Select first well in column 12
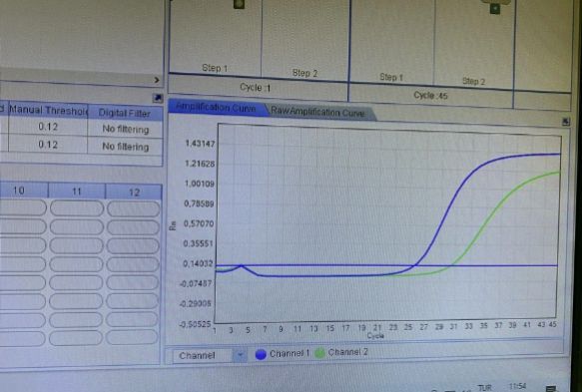Screen dimensions: 582x392 pyautogui.click(x=134, y=208)
